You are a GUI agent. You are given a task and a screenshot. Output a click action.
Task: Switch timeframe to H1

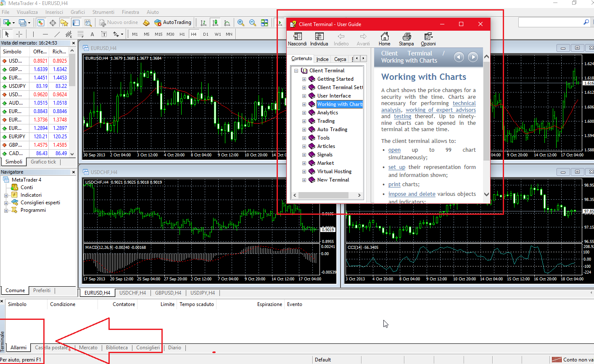pos(182,34)
